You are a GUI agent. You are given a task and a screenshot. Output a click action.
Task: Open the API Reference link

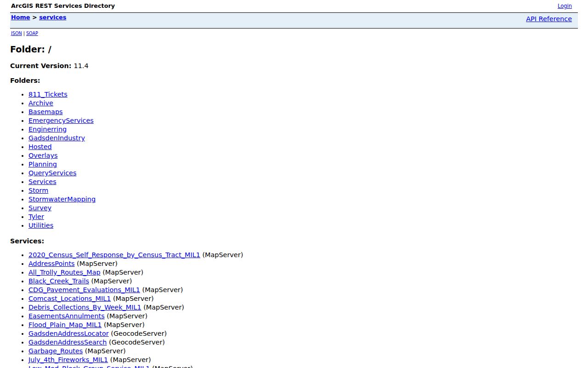(549, 19)
